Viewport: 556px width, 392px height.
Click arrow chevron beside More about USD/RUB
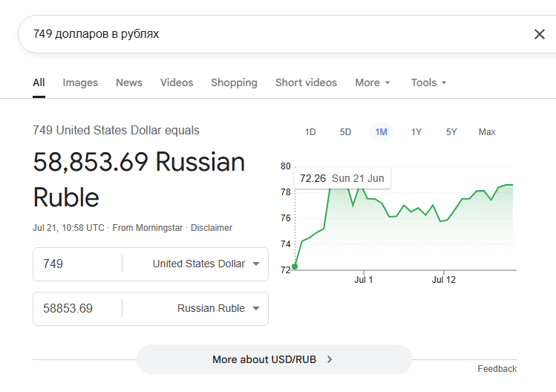pyautogui.click(x=330, y=359)
